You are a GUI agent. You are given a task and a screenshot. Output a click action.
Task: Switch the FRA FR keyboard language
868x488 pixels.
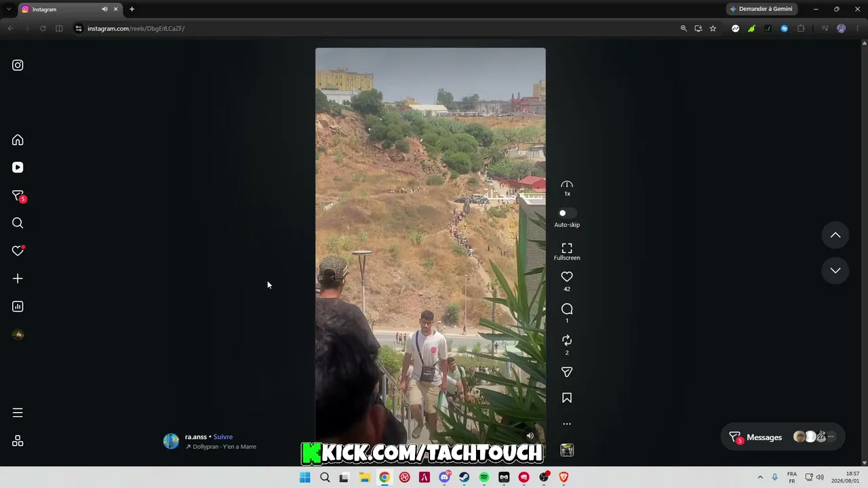tap(792, 477)
